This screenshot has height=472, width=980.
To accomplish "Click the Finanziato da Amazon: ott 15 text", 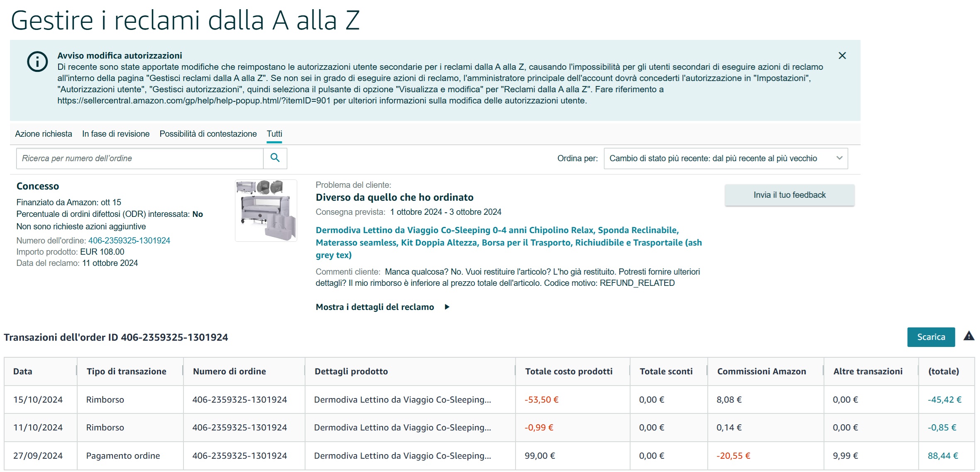I will [x=69, y=202].
